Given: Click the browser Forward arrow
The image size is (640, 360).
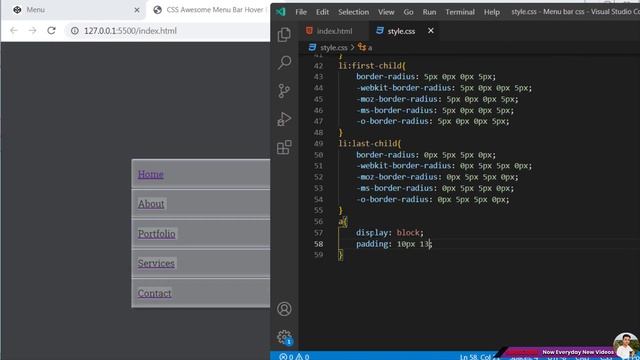Looking at the screenshot, I should (33, 31).
